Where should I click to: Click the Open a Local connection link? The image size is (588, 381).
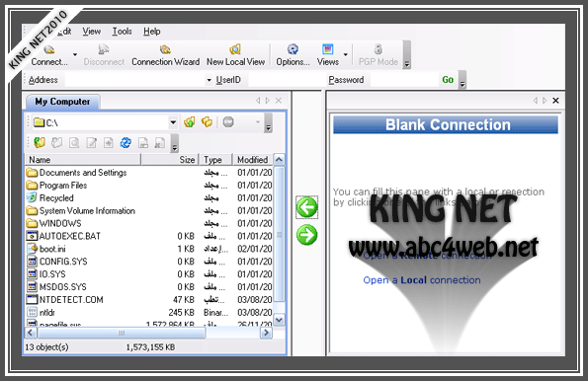pyautogui.click(x=422, y=280)
